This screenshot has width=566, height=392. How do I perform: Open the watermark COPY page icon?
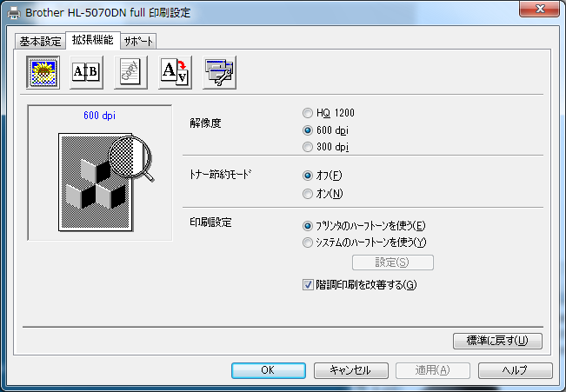(x=130, y=72)
